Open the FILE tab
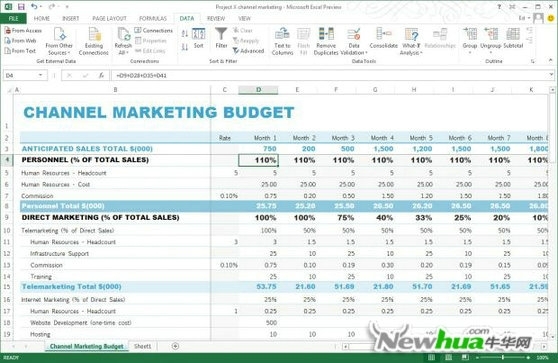This screenshot has width=558, height=363. click(x=14, y=18)
